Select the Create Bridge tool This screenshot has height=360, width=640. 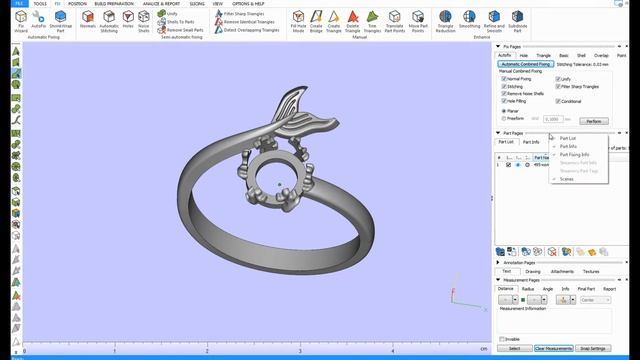click(x=316, y=22)
